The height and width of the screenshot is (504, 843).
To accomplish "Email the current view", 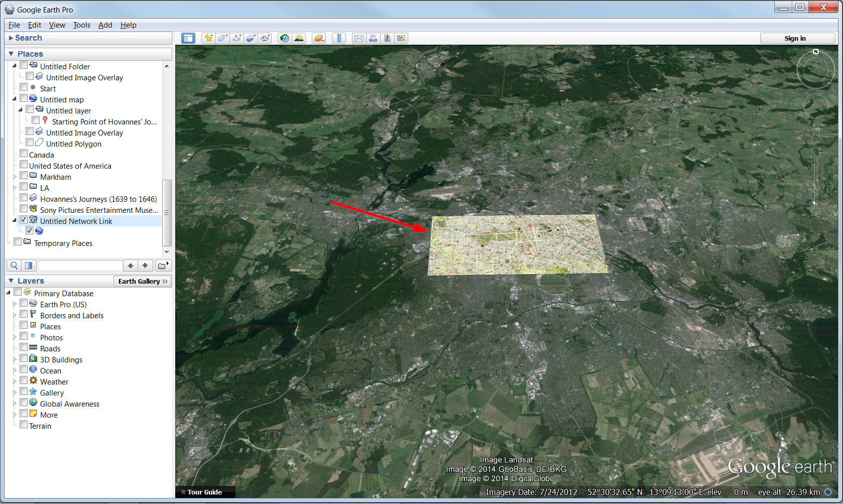I will point(358,38).
